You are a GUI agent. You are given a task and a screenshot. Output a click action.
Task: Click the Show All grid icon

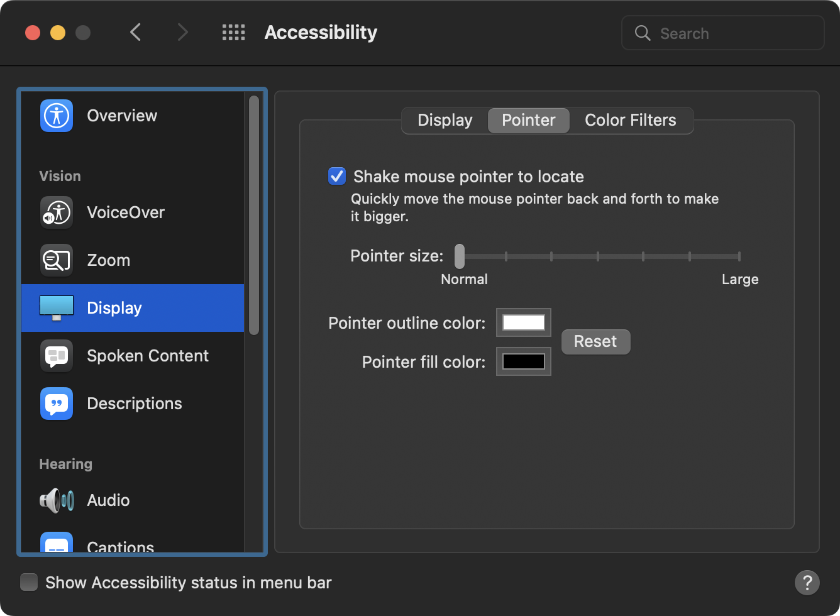pos(234,33)
